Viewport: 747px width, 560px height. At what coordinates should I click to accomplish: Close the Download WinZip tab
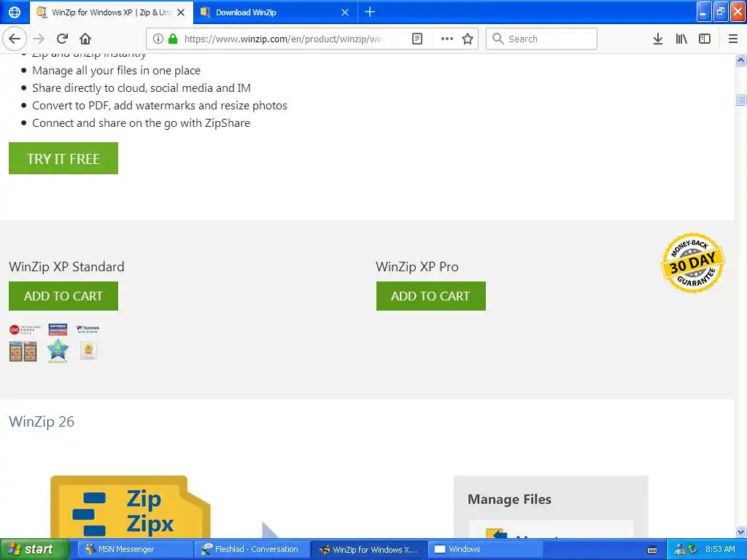345,12
